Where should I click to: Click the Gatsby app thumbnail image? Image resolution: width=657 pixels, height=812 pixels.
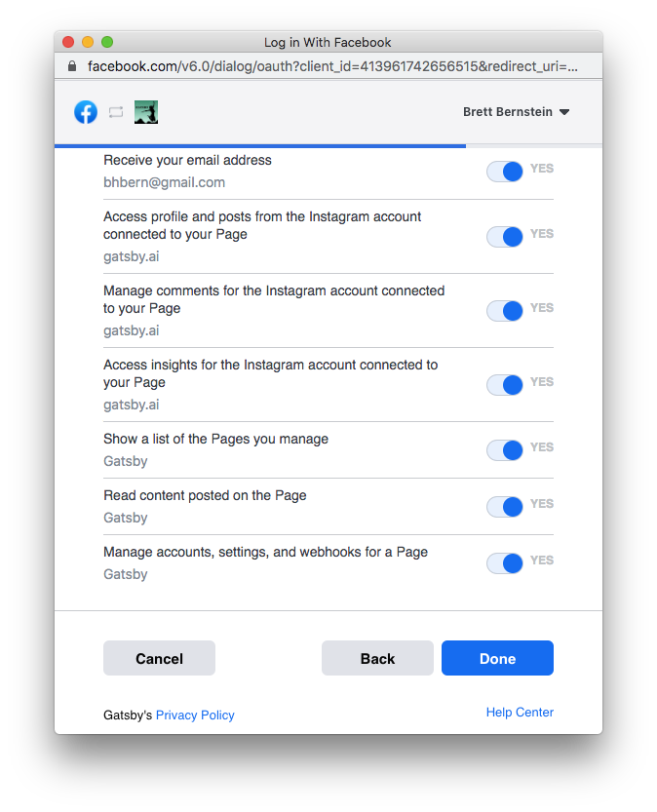pyautogui.click(x=146, y=112)
